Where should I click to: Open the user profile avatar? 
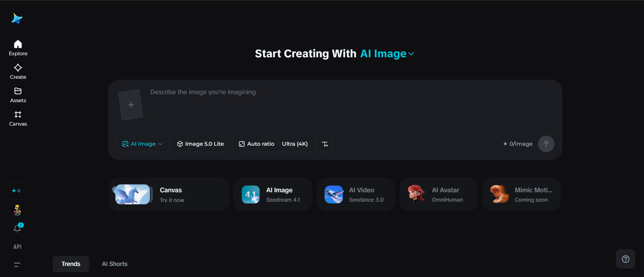(x=17, y=210)
